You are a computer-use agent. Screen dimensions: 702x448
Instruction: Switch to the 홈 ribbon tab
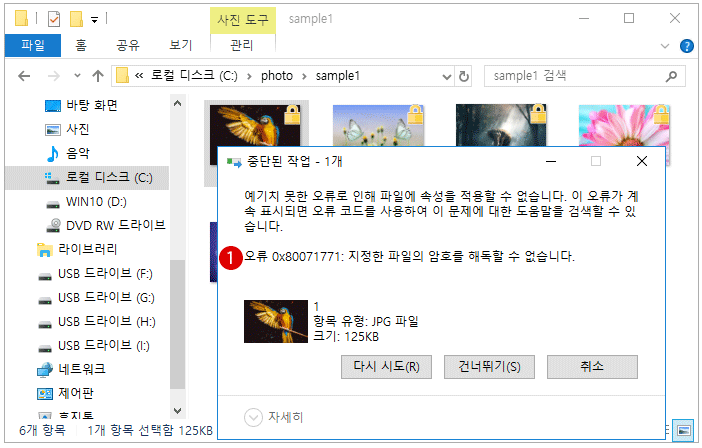(81, 45)
